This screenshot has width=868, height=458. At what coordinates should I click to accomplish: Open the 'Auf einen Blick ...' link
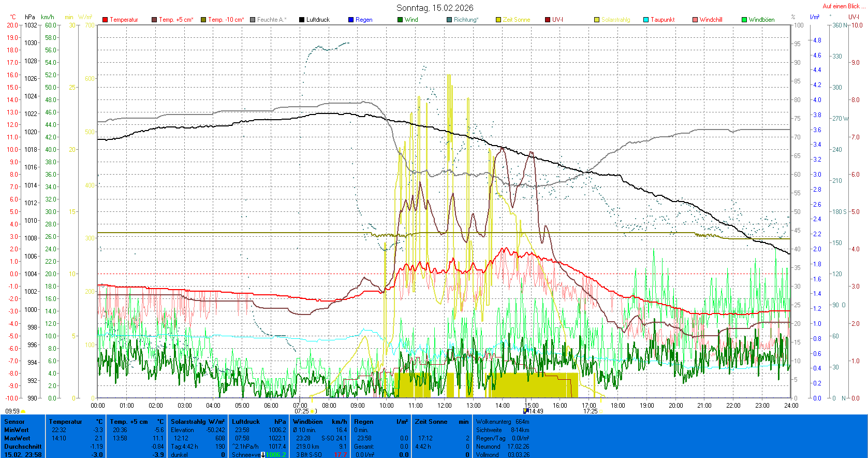pos(843,6)
